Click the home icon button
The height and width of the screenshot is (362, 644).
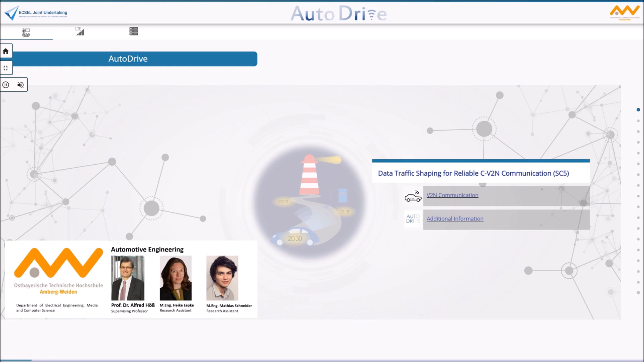tap(6, 51)
